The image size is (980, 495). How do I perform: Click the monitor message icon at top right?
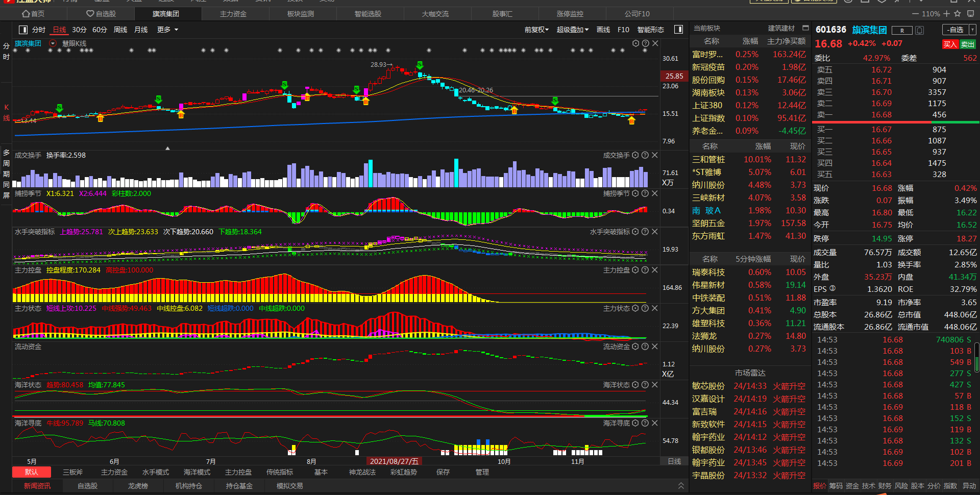click(x=970, y=14)
